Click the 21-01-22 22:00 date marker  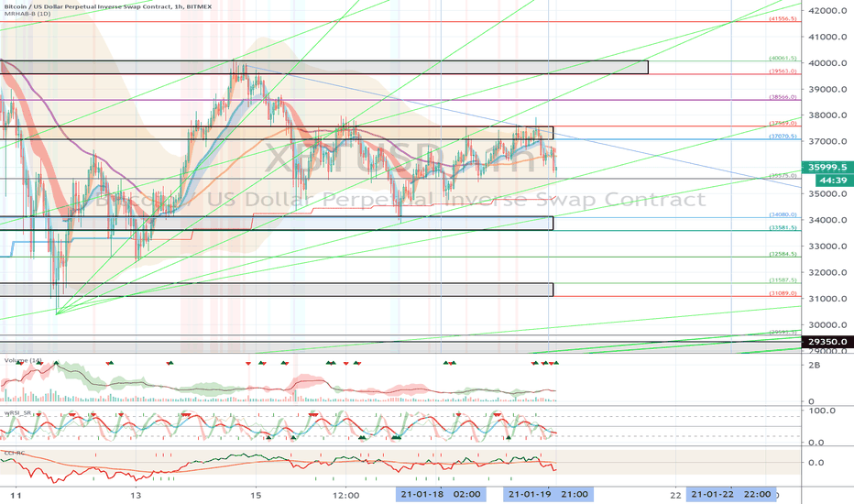[x=731, y=494]
